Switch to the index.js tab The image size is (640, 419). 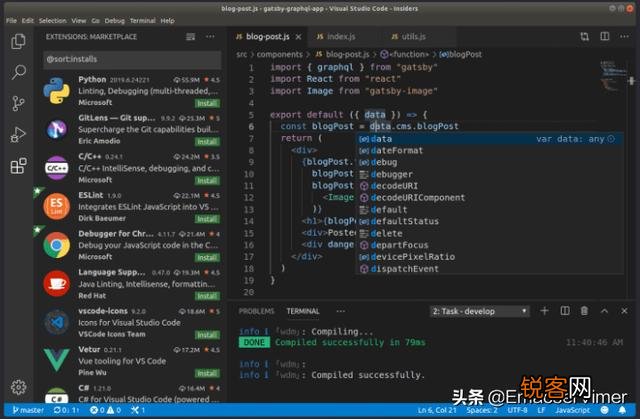343,37
